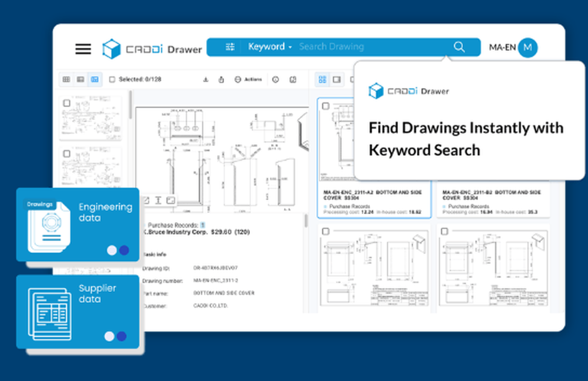588x381 pixels.
Task: Open the MA-EN account switcher
Action: click(502, 48)
